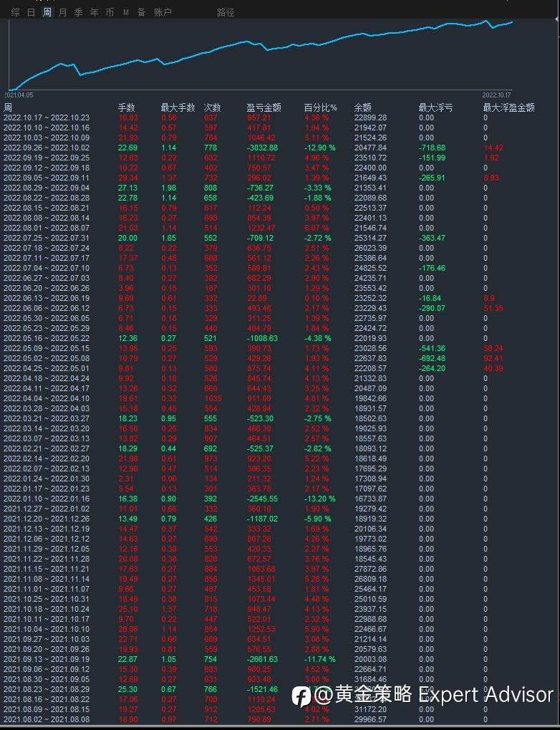The image size is (560, 730).
Task: Click max floating loss -718.68
Action: (432, 148)
